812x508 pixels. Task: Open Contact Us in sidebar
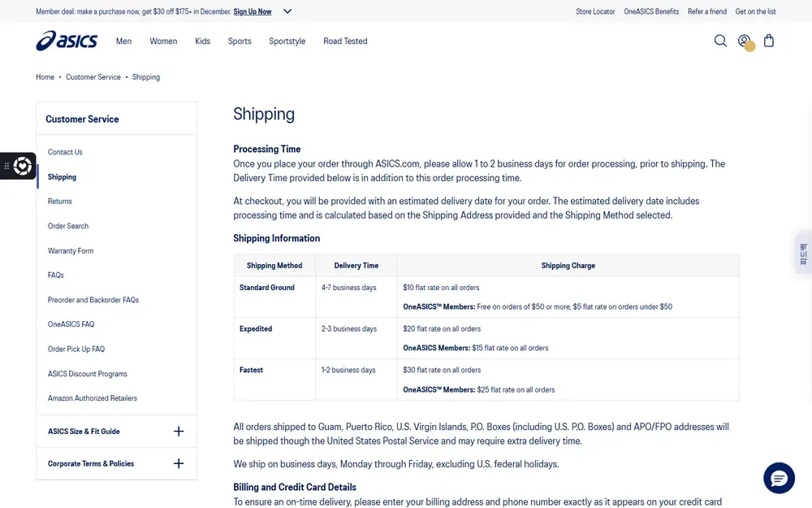[x=65, y=152]
